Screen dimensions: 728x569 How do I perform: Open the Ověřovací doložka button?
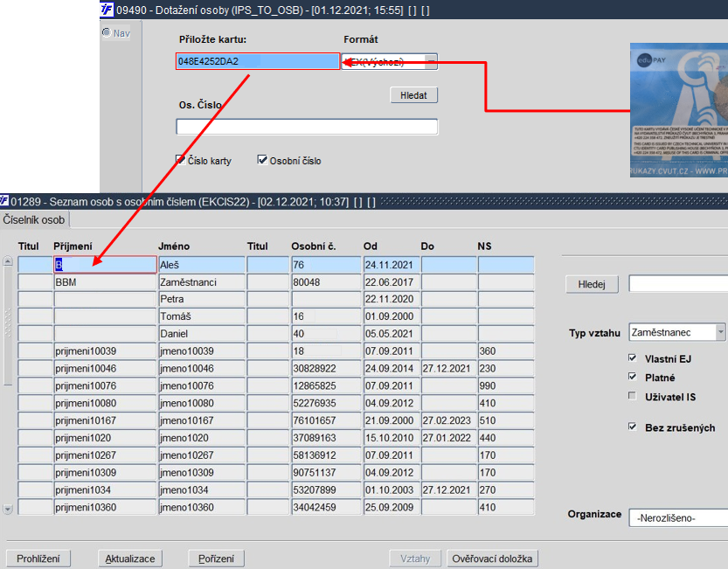[492, 559]
